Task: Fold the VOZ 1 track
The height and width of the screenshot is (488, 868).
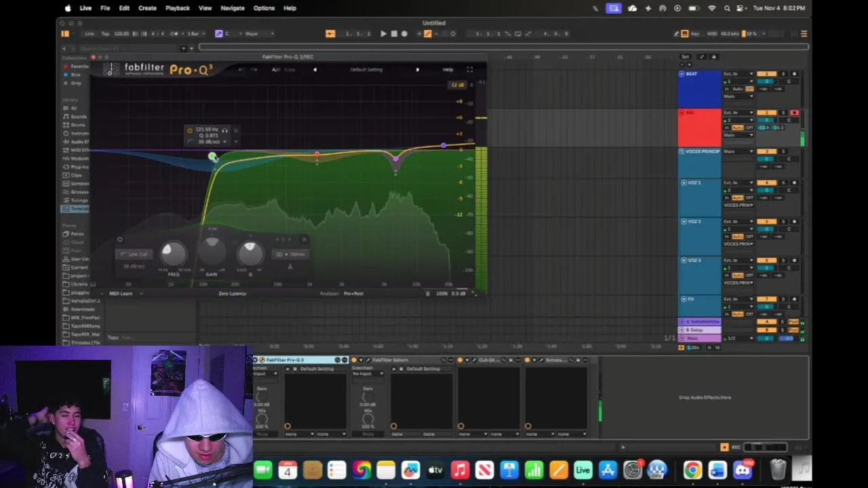Action: click(684, 183)
